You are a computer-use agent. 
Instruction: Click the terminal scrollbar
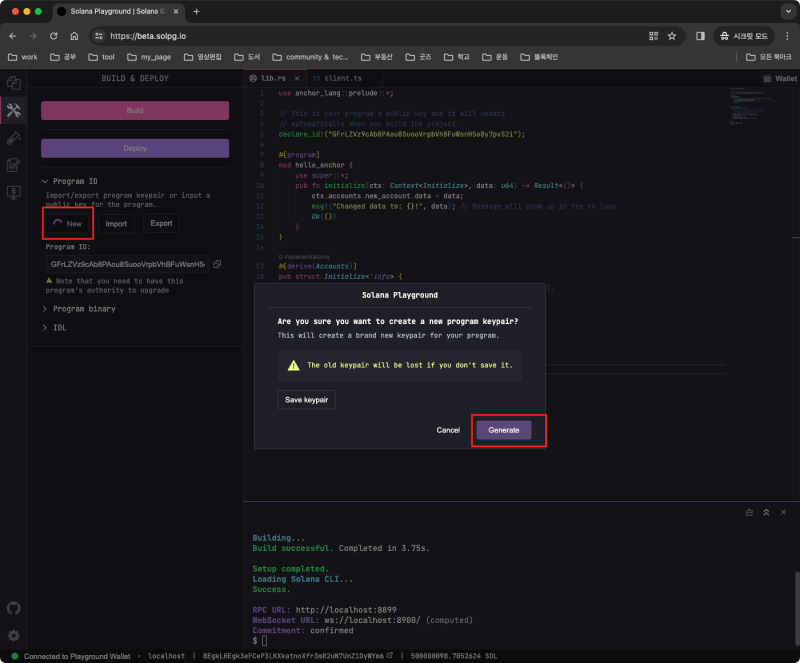797,607
